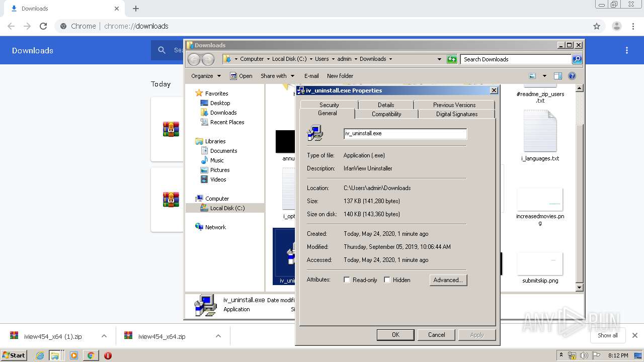Click the Chrome address bar

[322, 26]
